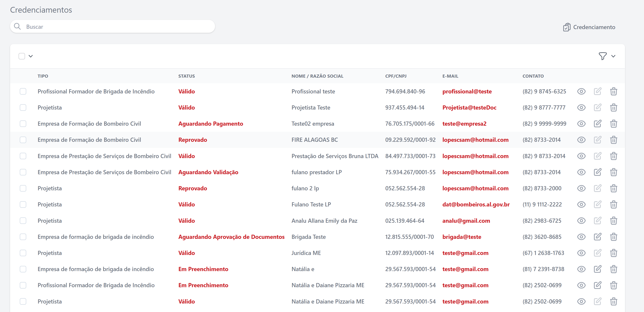Image resolution: width=644 pixels, height=312 pixels.
Task: Delete the FIRE ALAGOAS BC entry
Action: click(x=614, y=140)
